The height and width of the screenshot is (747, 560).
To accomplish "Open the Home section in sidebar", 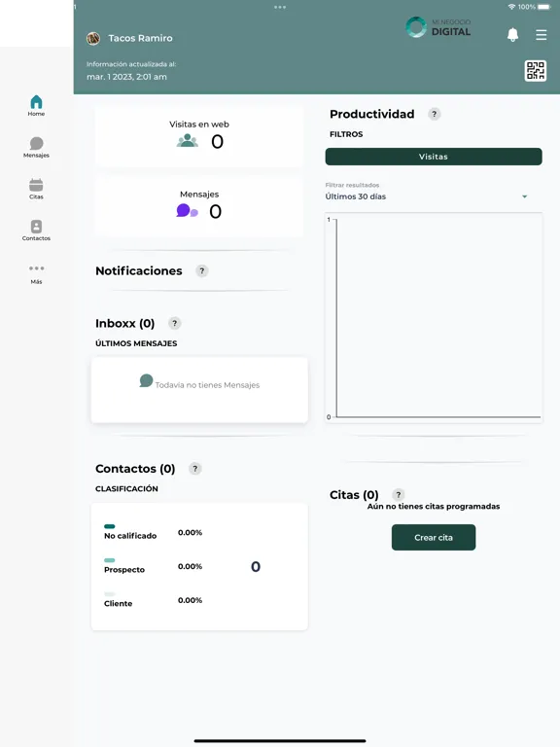I will (36, 105).
